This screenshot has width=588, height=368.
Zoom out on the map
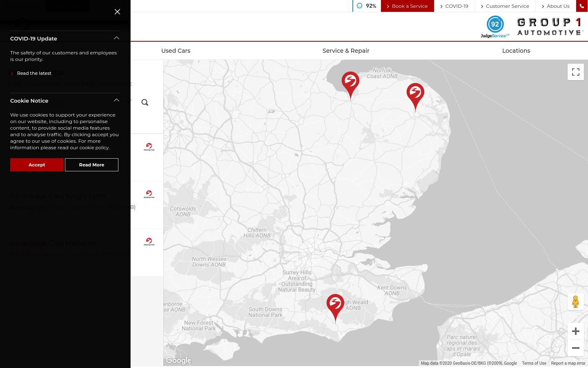point(576,348)
